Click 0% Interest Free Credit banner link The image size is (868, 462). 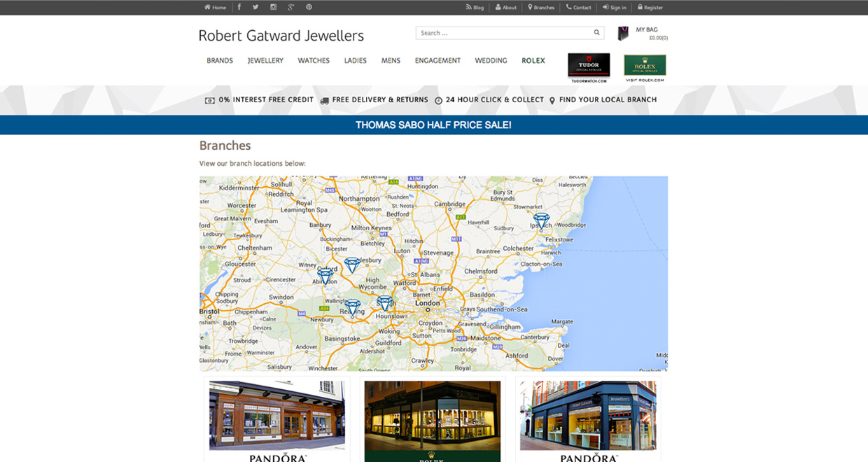click(x=259, y=100)
